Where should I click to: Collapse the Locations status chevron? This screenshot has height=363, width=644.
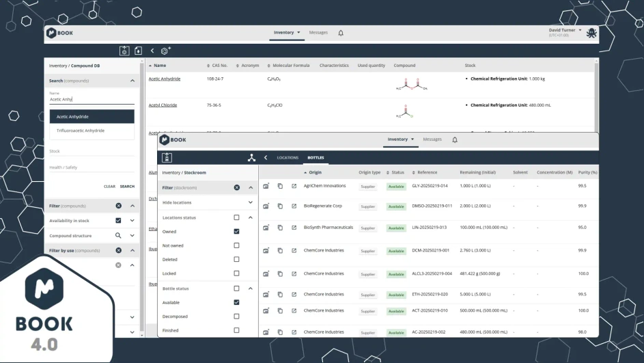(251, 217)
